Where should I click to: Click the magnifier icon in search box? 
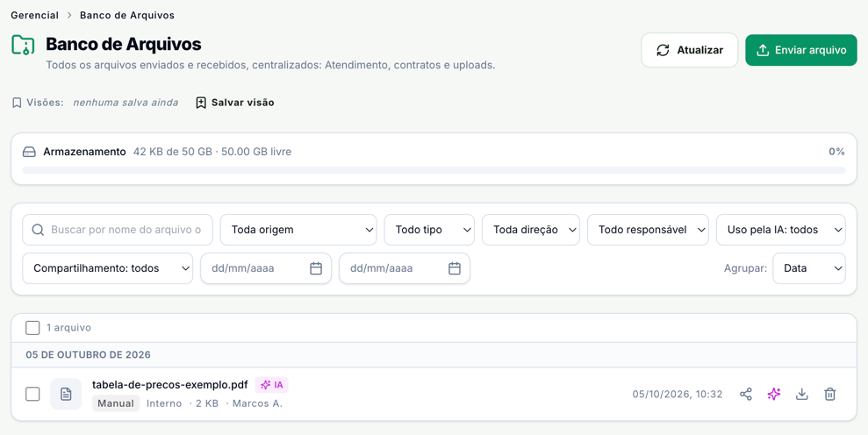point(38,230)
